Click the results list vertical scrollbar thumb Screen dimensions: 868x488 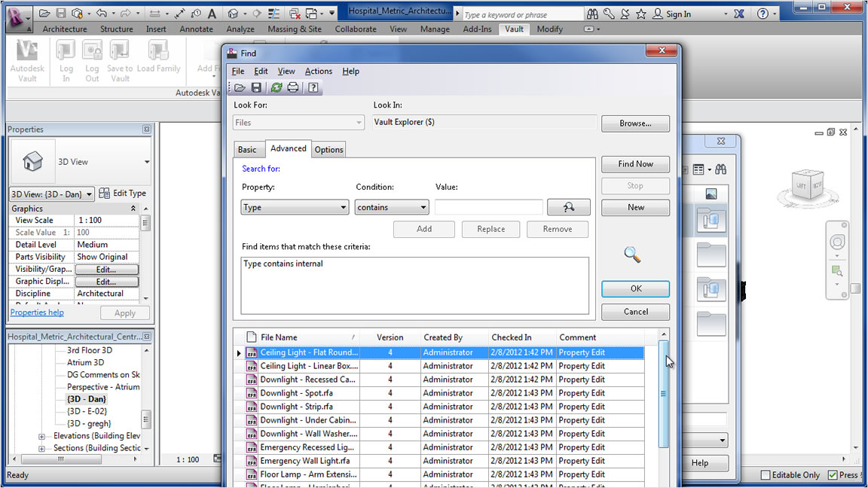(663, 394)
